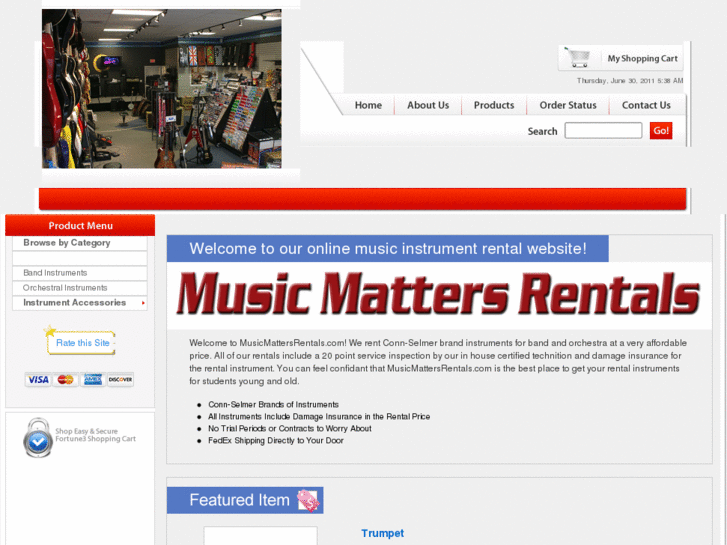The width and height of the screenshot is (727, 545).
Task: Click the red Go! search button
Action: click(661, 131)
